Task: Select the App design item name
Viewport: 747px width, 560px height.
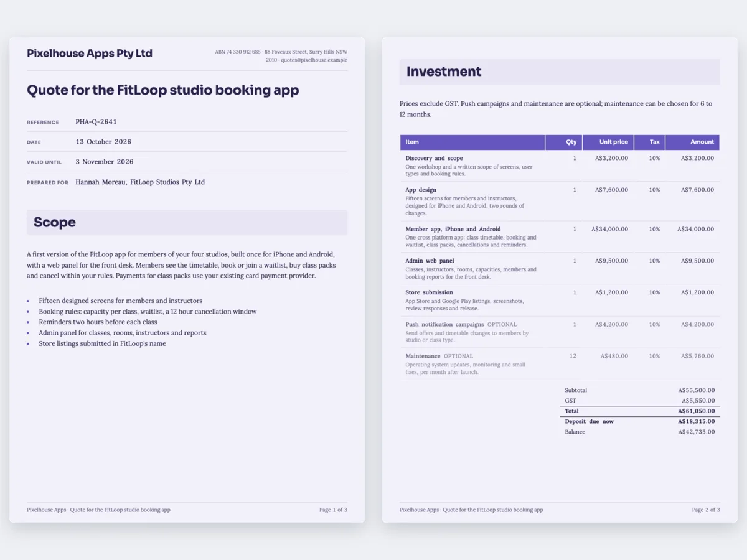Action: (x=421, y=190)
